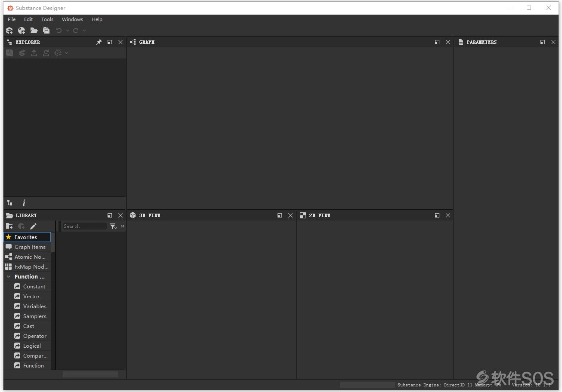Select FxMap Nodes category in Library
562x392 pixels.
(x=27, y=267)
